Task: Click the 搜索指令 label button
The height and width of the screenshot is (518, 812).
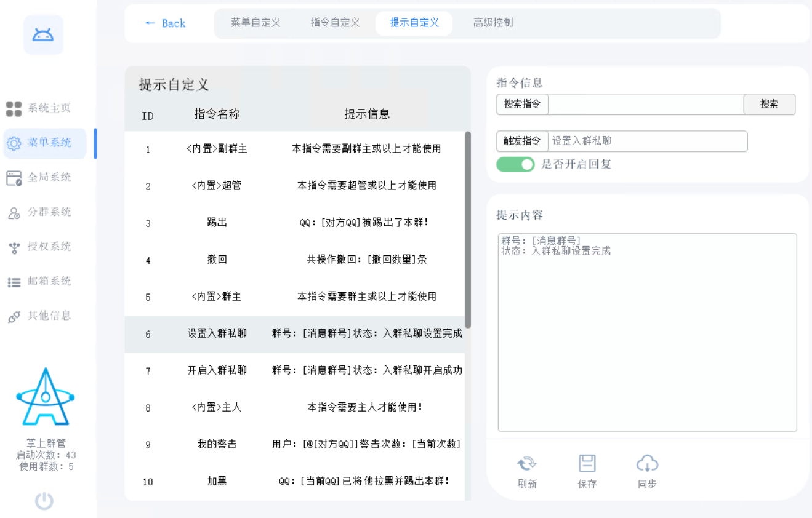Action: point(522,105)
